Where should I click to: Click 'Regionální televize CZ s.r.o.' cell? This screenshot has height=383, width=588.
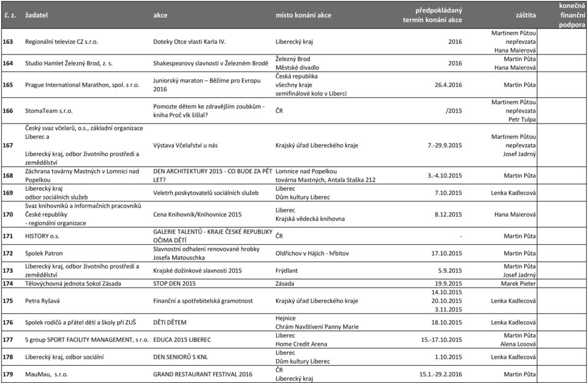(61, 42)
